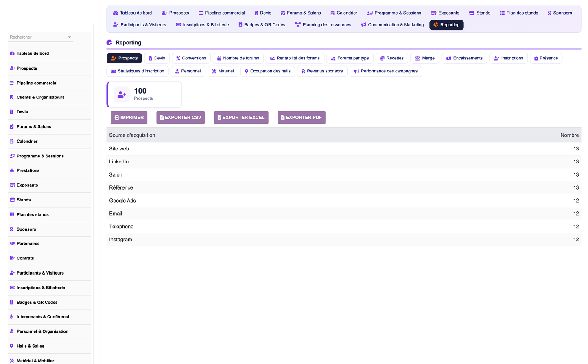Click the Sponsors award icon in sidebar
588x364 pixels.
pos(11,229)
